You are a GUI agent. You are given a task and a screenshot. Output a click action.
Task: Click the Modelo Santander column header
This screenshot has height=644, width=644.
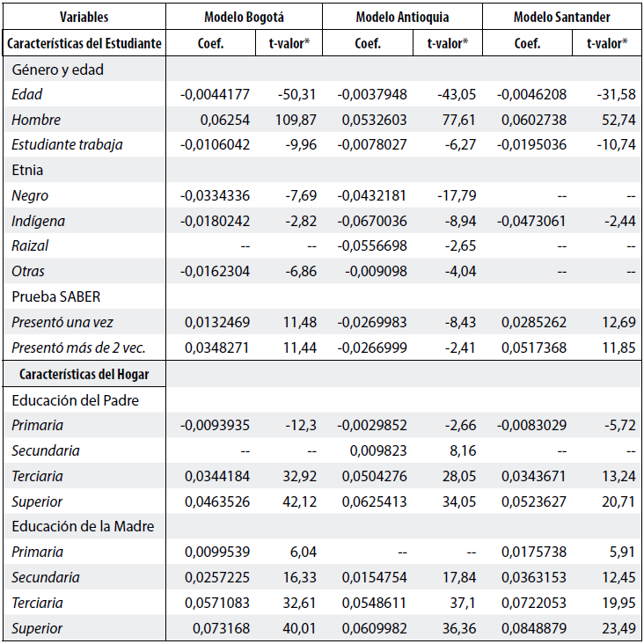pyautogui.click(x=561, y=17)
